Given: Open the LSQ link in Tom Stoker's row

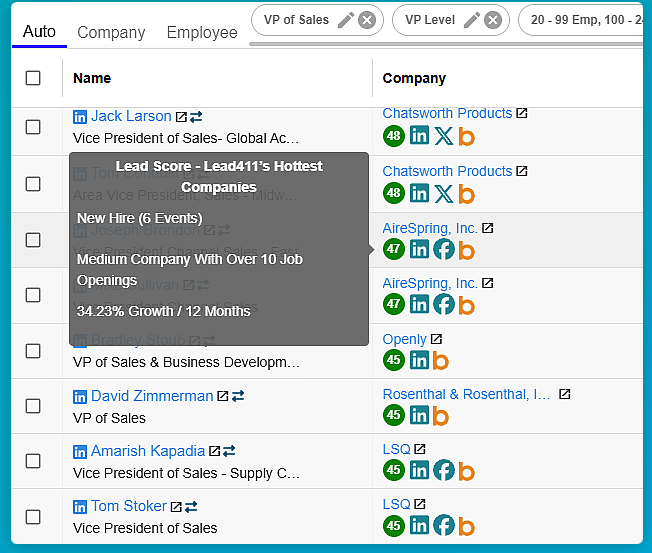Looking at the screenshot, I should click(x=397, y=504).
